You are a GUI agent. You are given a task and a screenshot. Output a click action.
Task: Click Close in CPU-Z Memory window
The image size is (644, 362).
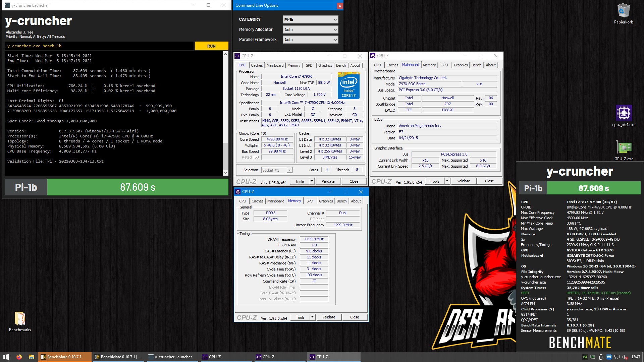pyautogui.click(x=355, y=317)
